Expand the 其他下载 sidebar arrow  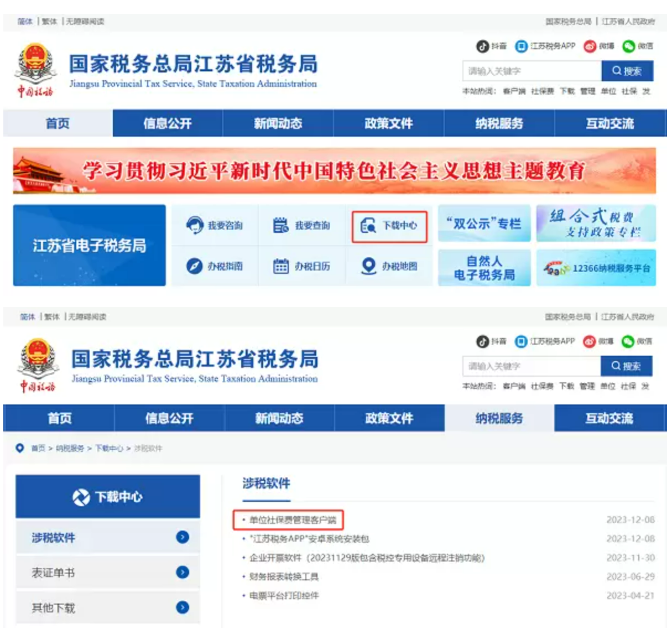pyautogui.click(x=183, y=607)
